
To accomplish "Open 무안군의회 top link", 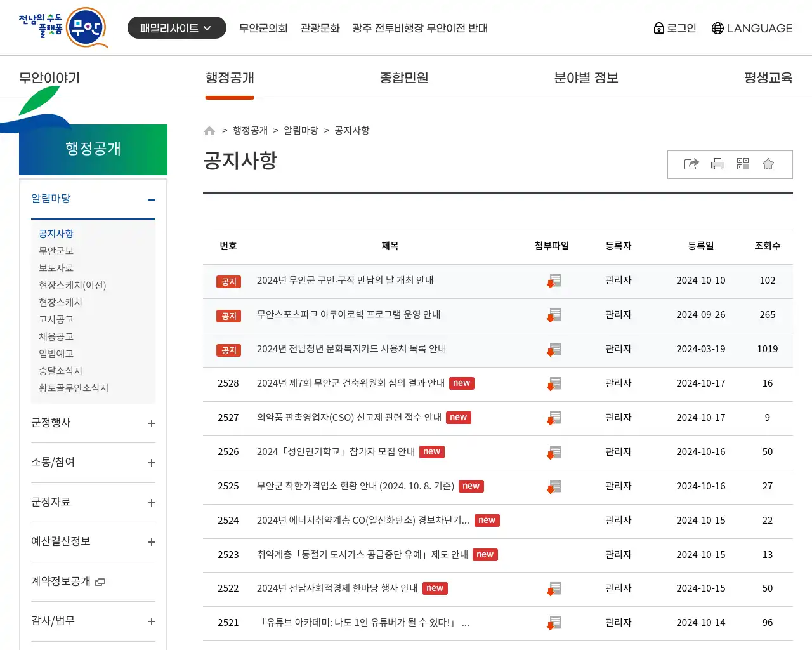I will [263, 28].
